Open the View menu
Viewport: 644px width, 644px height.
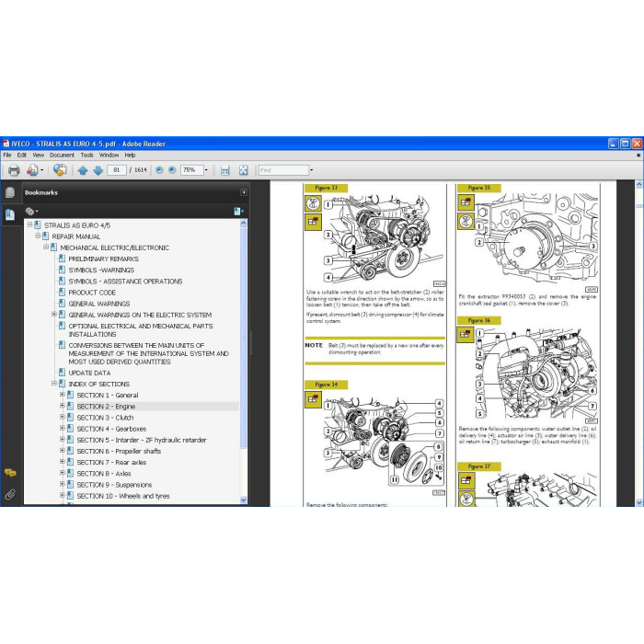39,155
